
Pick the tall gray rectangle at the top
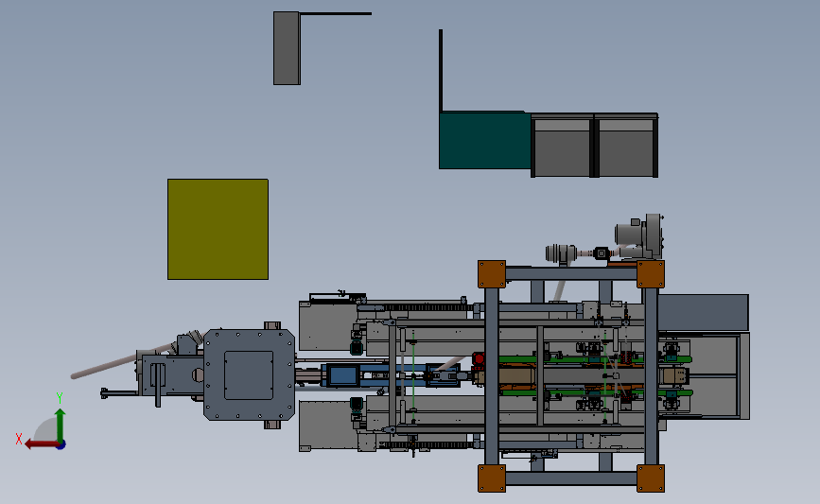point(287,48)
